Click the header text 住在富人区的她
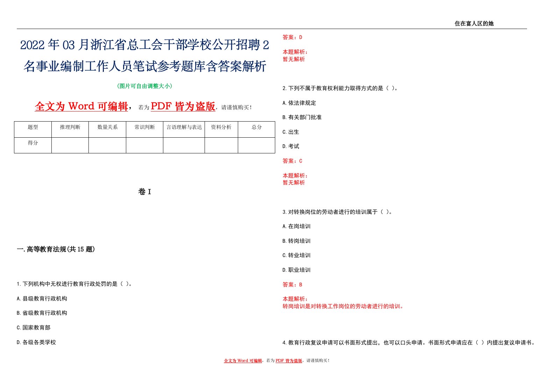Viewport: 555px width, 392px height. (474, 24)
